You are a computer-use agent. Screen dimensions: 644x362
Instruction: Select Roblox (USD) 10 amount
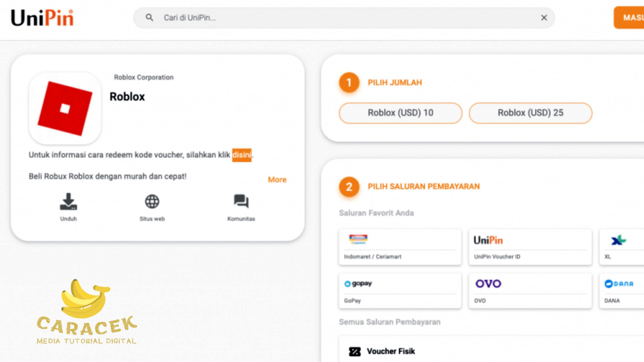[400, 113]
